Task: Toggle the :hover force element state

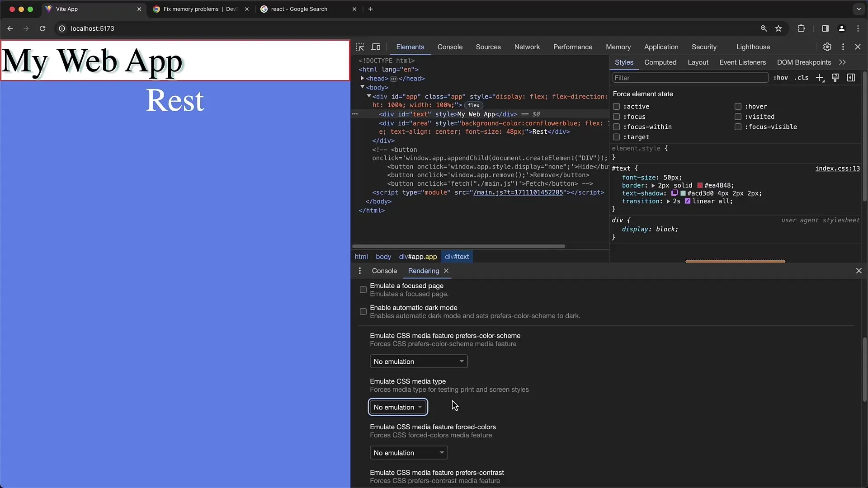Action: 737,106
